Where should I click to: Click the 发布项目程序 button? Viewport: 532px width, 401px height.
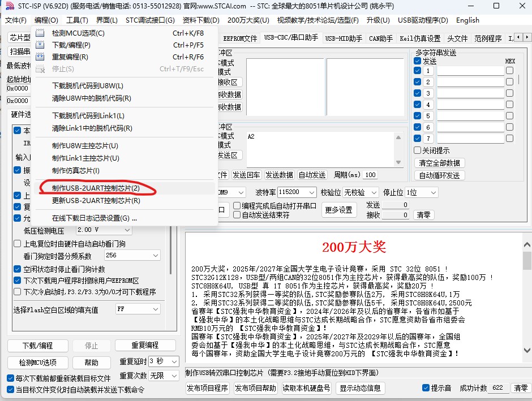[207, 388]
